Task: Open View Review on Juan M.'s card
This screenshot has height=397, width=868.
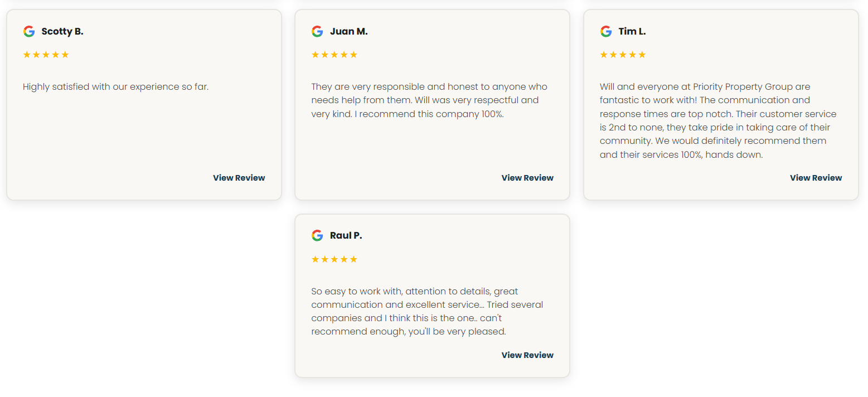Action: tap(527, 178)
